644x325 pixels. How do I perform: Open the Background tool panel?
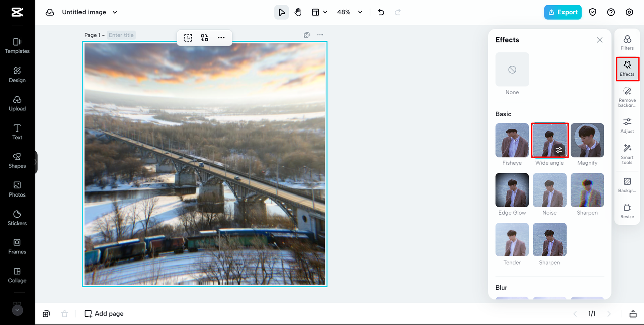(627, 185)
